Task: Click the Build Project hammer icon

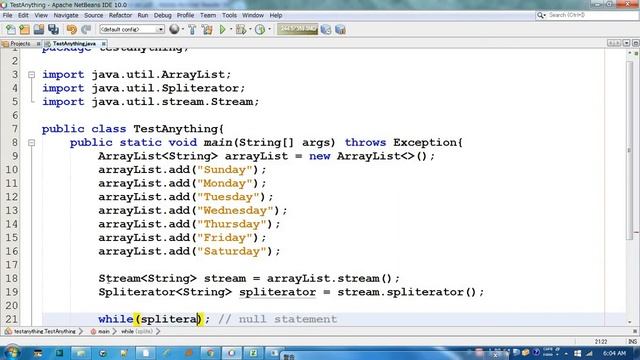Action: (x=192, y=29)
